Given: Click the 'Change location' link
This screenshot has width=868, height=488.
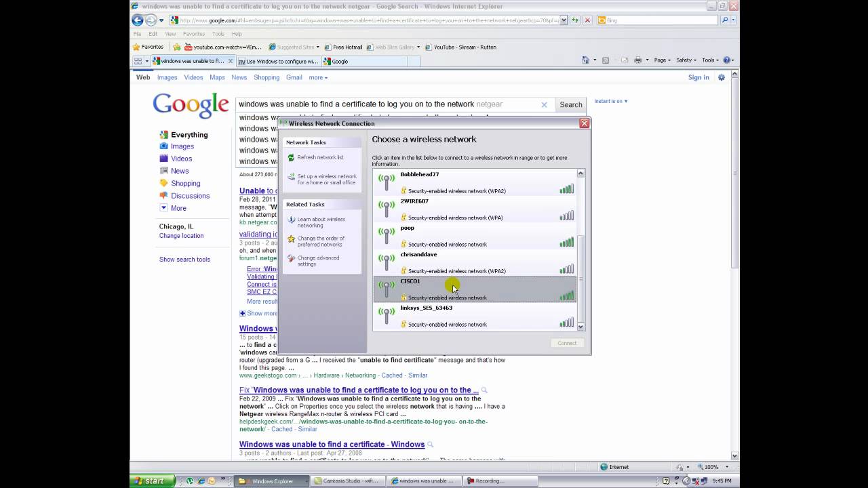Looking at the screenshot, I should pyautogui.click(x=181, y=236).
